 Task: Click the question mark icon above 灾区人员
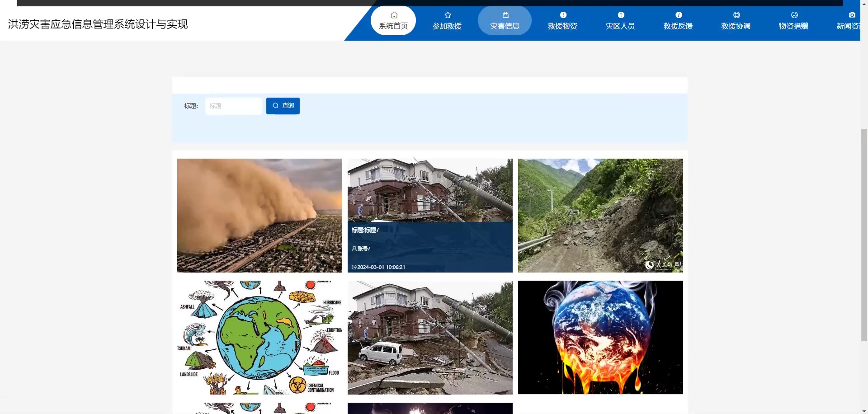click(x=621, y=15)
